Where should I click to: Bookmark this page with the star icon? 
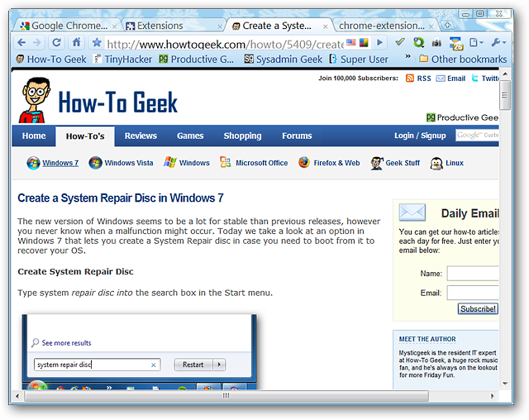point(97,43)
